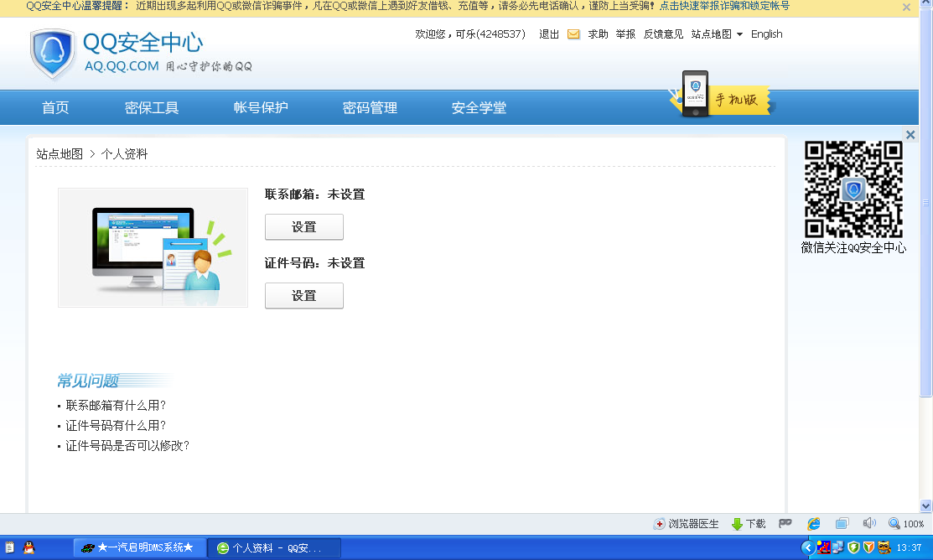
Task: Click 站点地图 in breadcrumb
Action: point(60,154)
